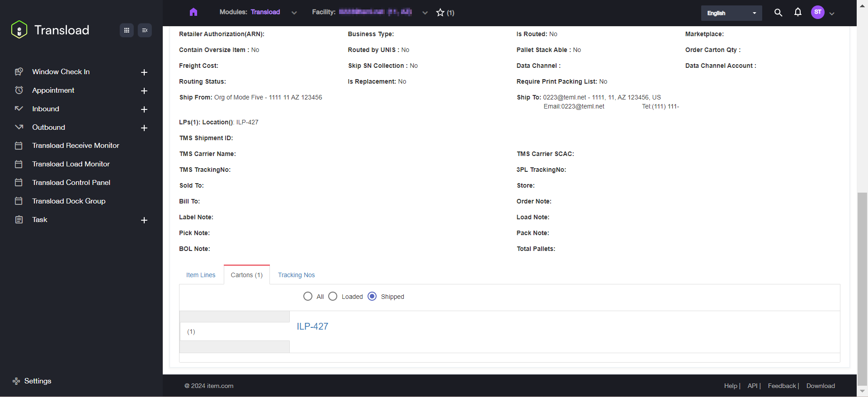Expand the Modules Transload dropdown

point(294,13)
